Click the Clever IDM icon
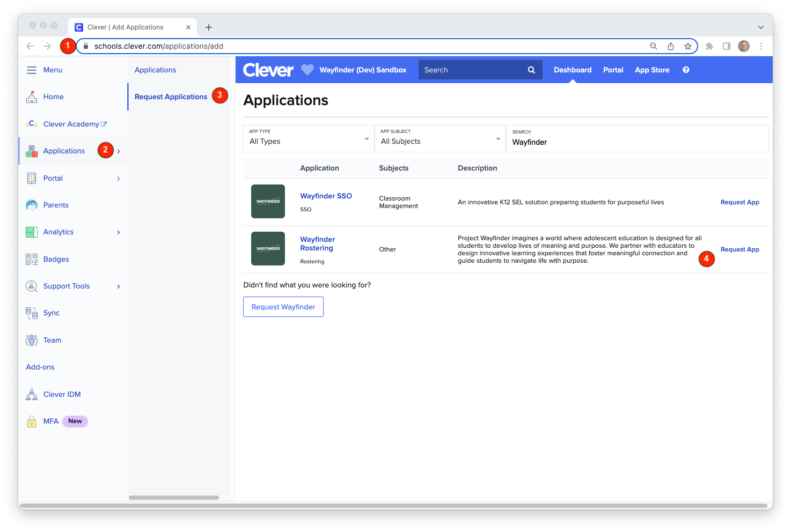This screenshot has height=532, width=791. tap(32, 394)
